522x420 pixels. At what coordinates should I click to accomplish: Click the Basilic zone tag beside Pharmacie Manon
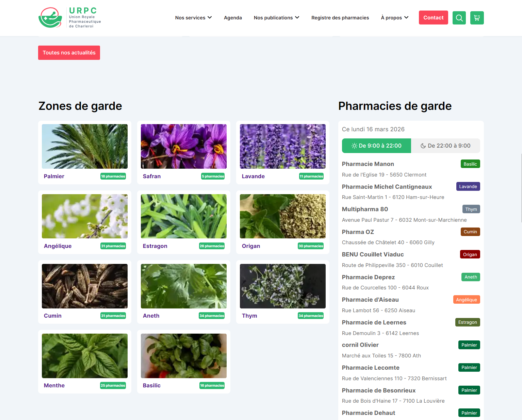point(470,164)
